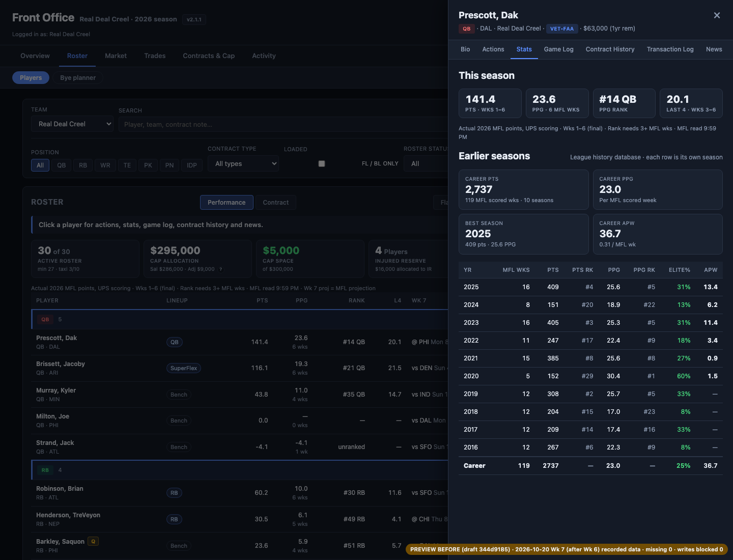This screenshot has width=733, height=560.
Task: Filter roster by IDP position chip
Action: coord(192,165)
